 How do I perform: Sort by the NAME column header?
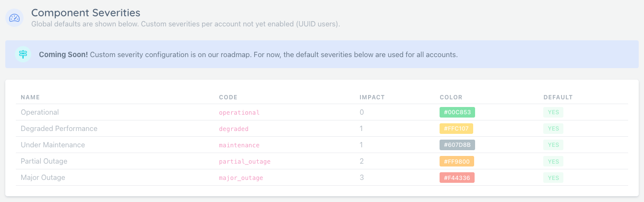pyautogui.click(x=30, y=97)
